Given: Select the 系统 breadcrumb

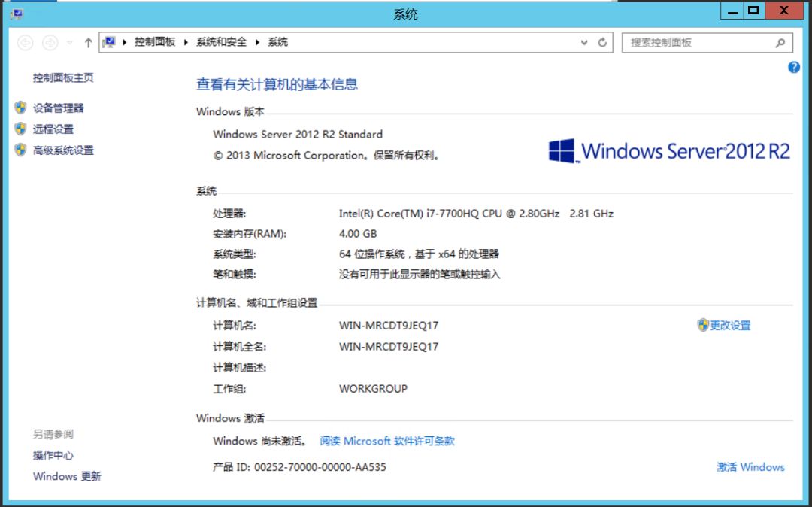Looking at the screenshot, I should pos(277,42).
